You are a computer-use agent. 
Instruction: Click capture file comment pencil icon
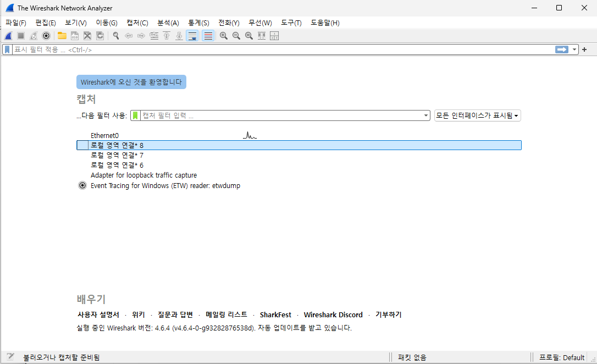[10, 357]
